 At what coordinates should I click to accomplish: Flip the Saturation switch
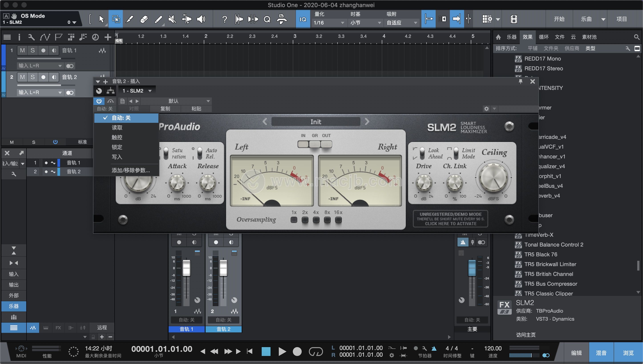(x=166, y=153)
